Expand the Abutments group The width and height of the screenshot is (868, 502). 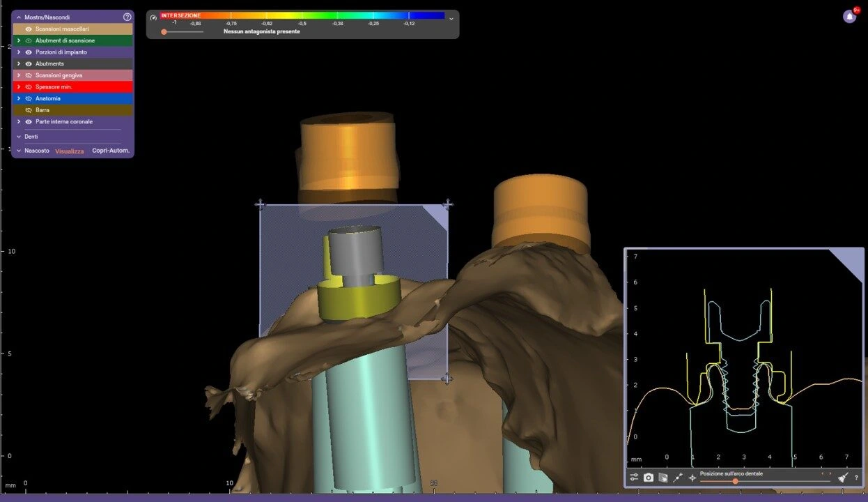(19, 63)
